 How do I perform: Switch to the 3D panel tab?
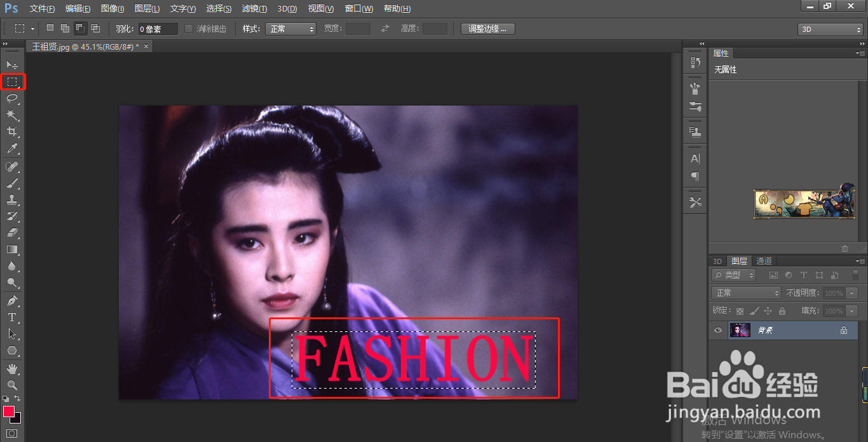717,261
